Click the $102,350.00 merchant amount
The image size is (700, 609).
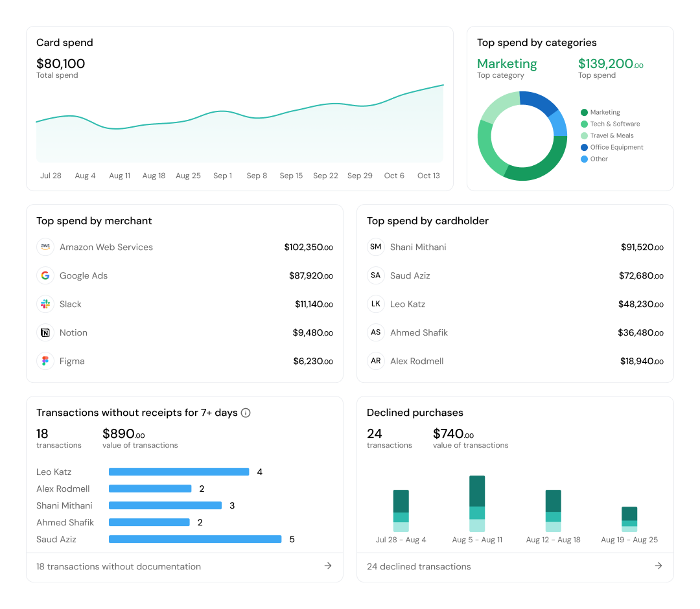(309, 247)
